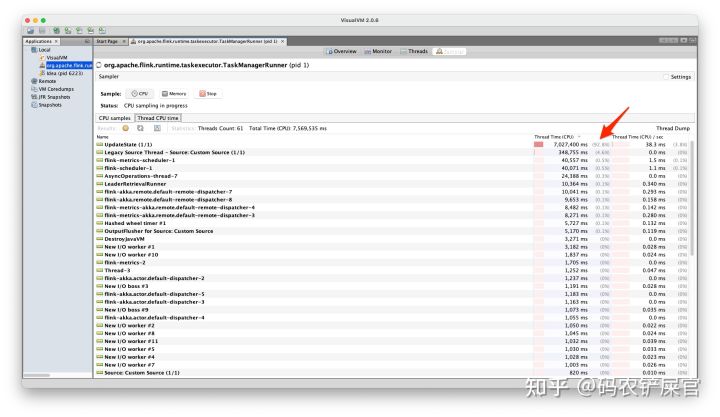The image size is (720, 417).
Task: Click the CPU sample button
Action: pos(140,94)
